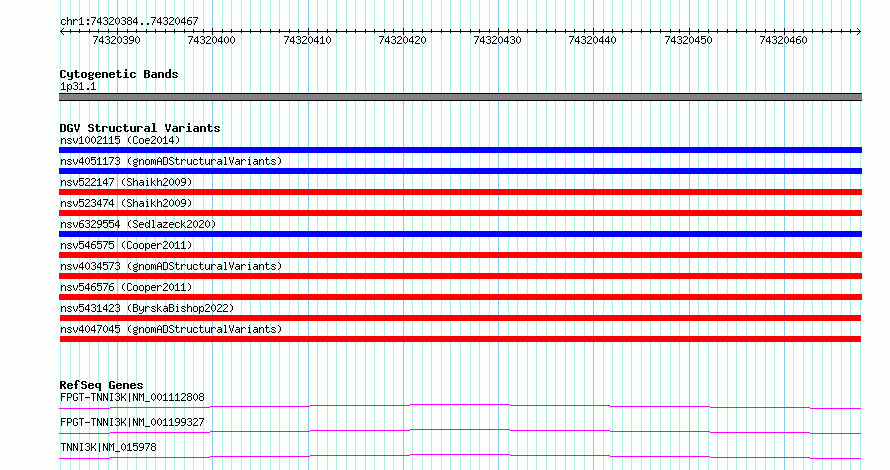Viewport: 890px width, 470px height.
Task: Click the left arrow end of the ruler
Action: 62,32
